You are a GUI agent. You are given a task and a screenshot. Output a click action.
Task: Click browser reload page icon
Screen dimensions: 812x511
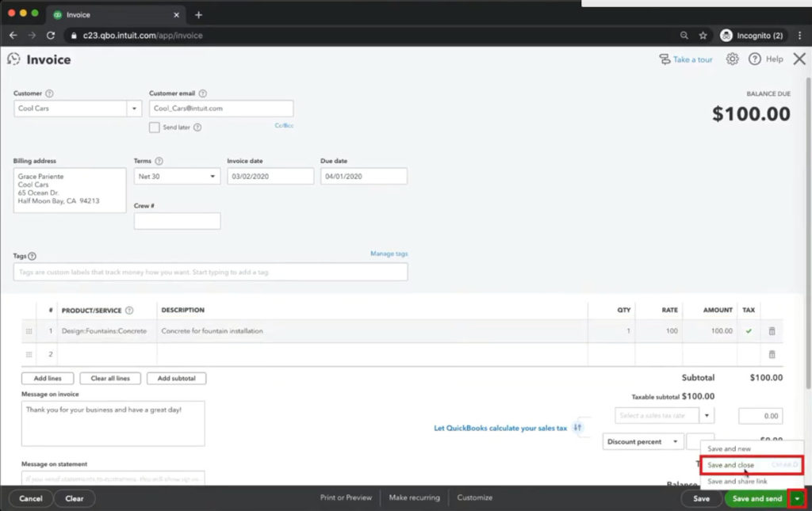(x=51, y=36)
